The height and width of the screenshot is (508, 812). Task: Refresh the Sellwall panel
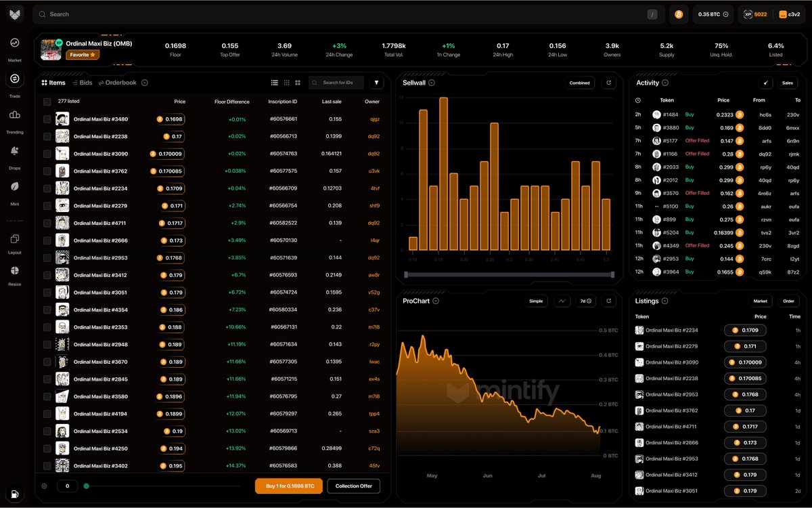point(609,83)
